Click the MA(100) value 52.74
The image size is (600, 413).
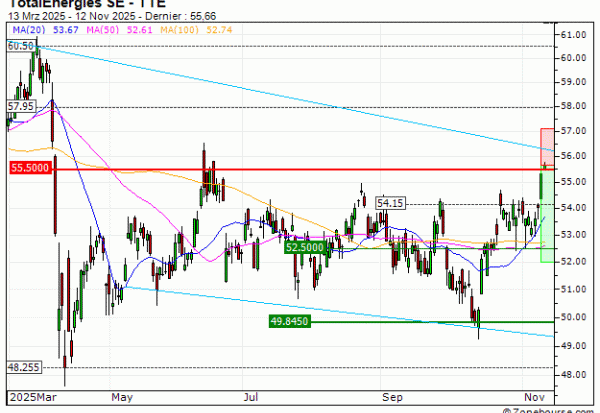click(x=219, y=30)
